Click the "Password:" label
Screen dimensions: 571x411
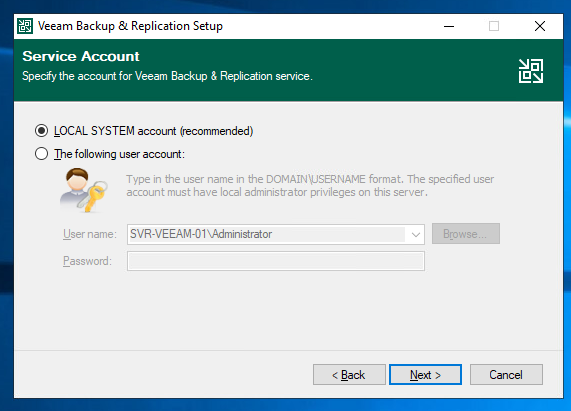[87, 261]
